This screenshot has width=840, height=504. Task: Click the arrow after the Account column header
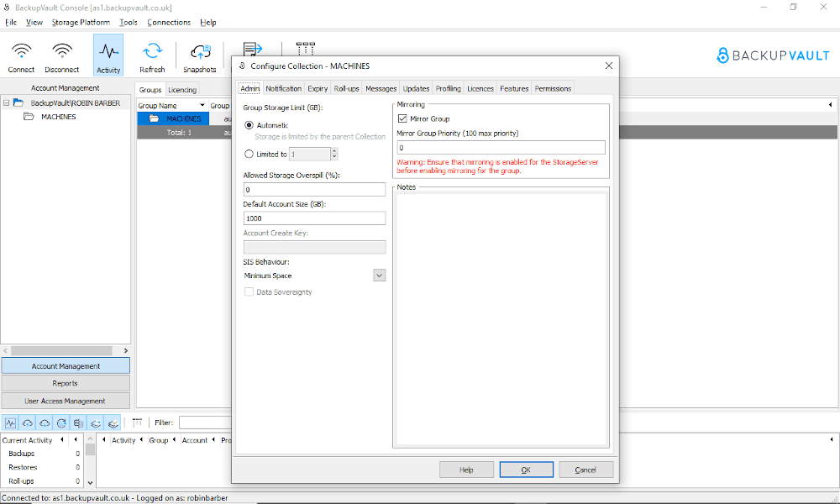(x=213, y=439)
